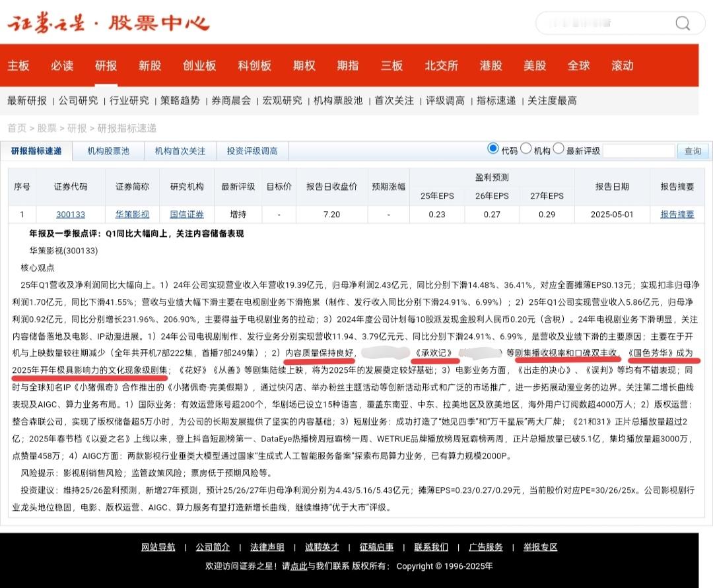The height and width of the screenshot is (588, 713).
Task: Open 诚聘英才 footer link
Action: (322, 547)
